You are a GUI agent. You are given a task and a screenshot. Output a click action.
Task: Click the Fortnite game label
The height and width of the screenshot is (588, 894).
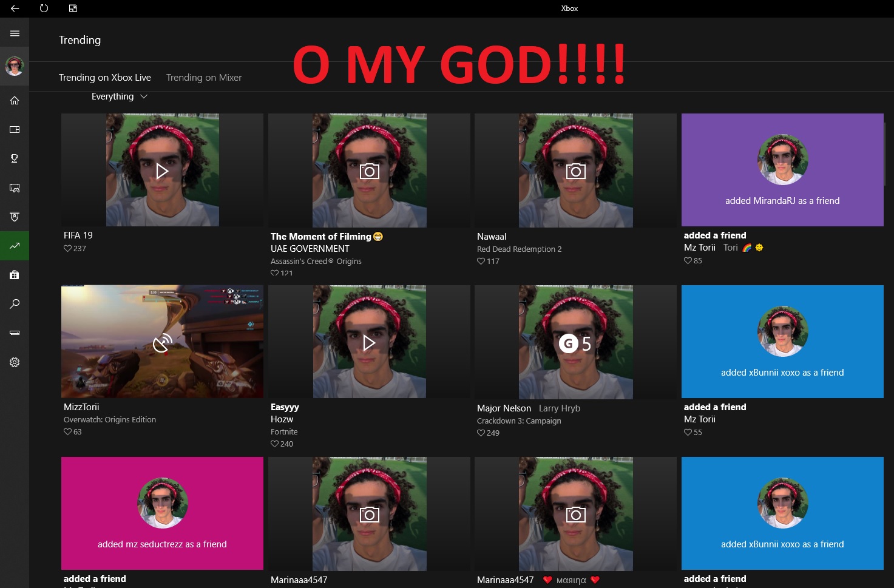(x=284, y=431)
